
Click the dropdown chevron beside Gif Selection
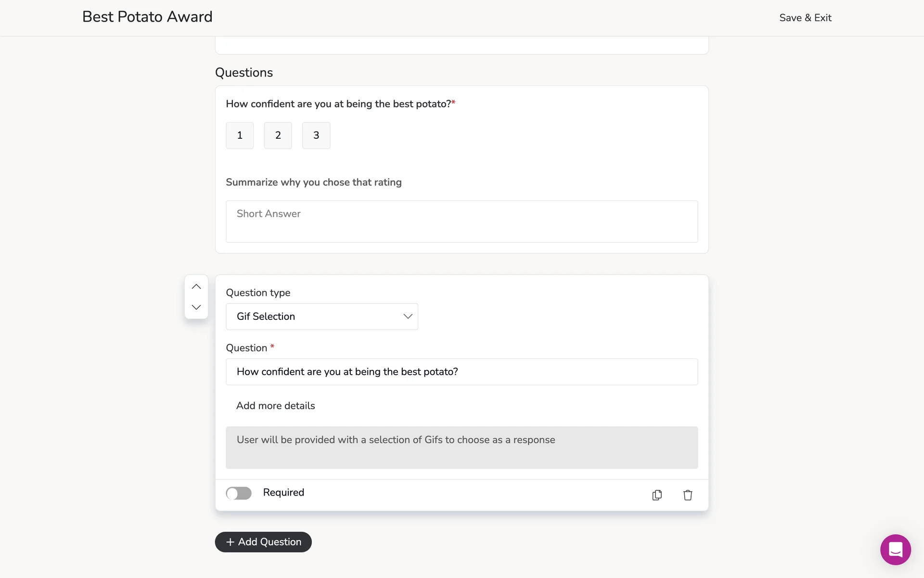pos(408,316)
